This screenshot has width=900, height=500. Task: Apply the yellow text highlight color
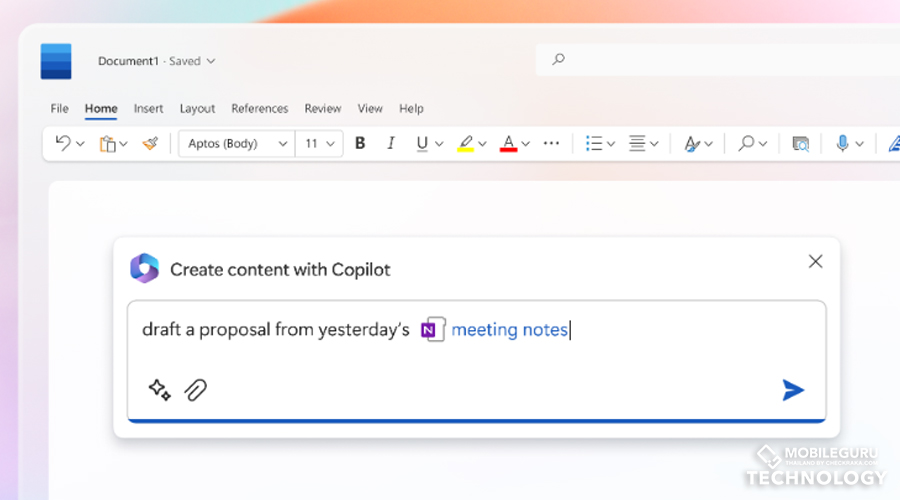coord(465,144)
